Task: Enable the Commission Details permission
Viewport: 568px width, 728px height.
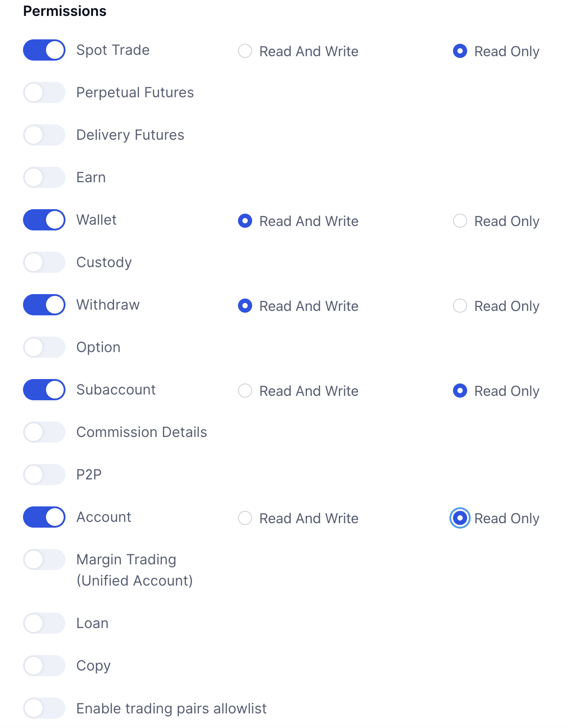Action: [x=44, y=432]
